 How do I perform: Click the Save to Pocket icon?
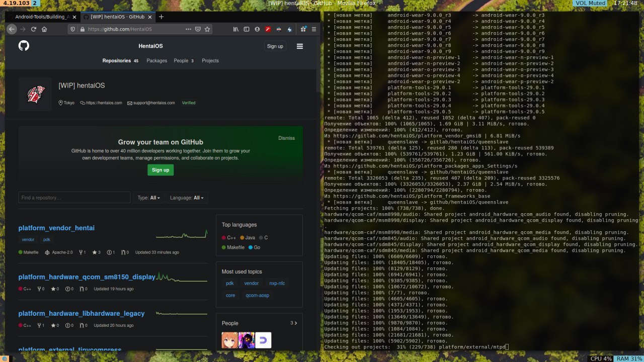[198, 29]
